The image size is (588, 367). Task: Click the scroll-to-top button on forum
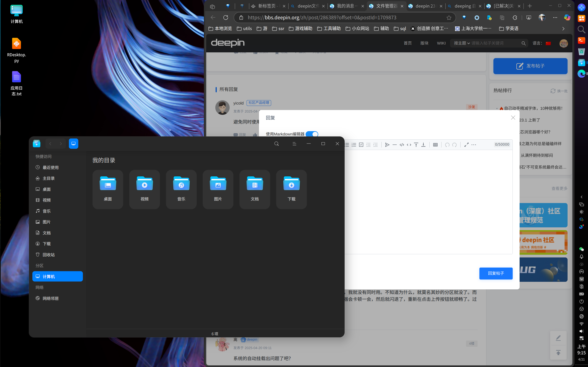558,353
